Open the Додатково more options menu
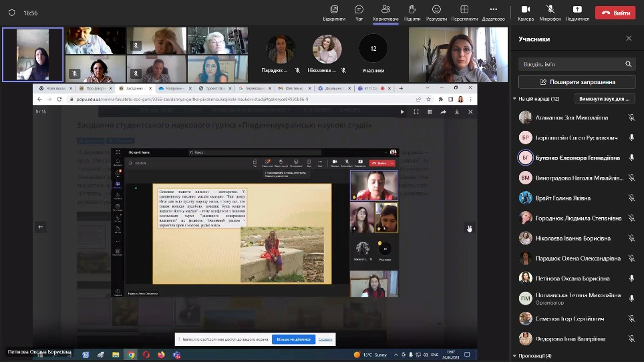Screen dimensions: 644x362 [493, 11]
